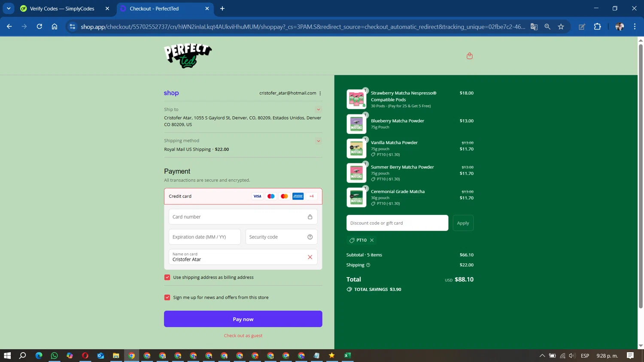This screenshot has width=644, height=362.
Task: Open the Extensions puzzle icon
Action: pyautogui.click(x=597, y=27)
